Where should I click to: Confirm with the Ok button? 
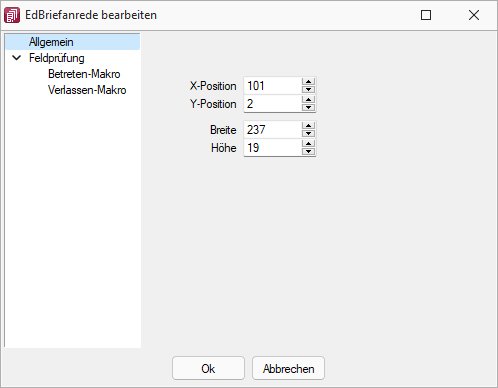[208, 368]
